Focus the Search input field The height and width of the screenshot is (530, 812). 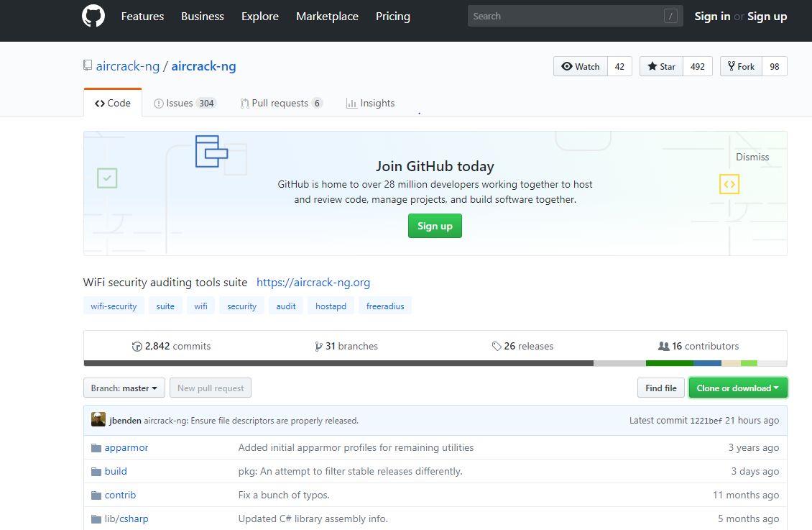[x=575, y=16]
